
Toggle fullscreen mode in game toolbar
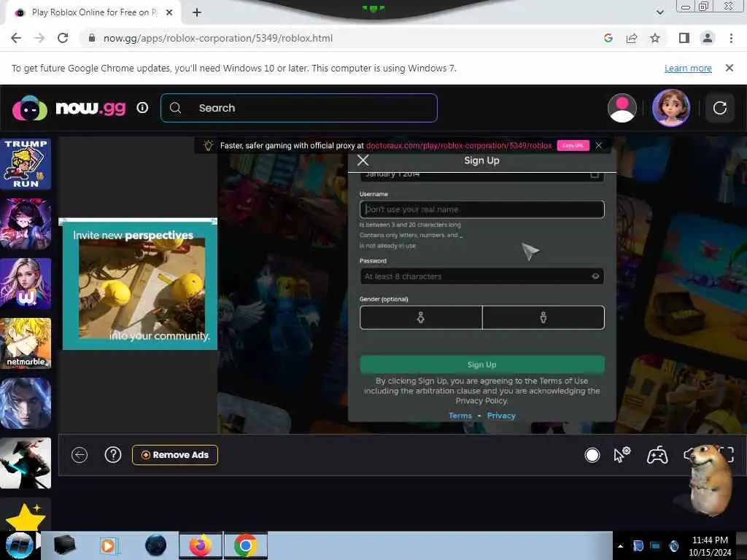(727, 455)
